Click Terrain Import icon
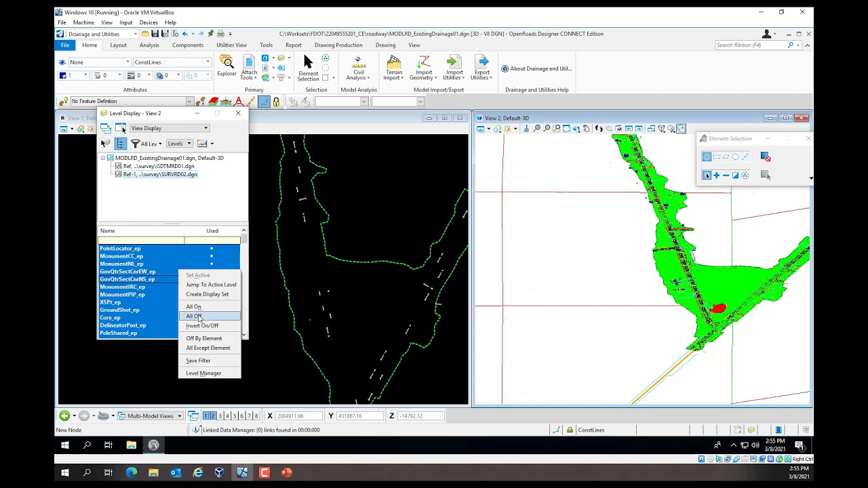Screen dimensions: 868x488 click(x=394, y=68)
